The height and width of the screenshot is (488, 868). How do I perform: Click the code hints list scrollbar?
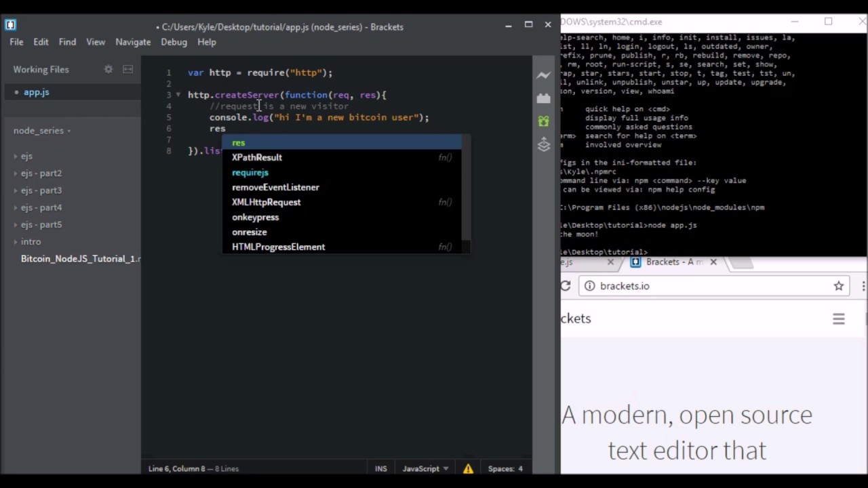coord(466,187)
